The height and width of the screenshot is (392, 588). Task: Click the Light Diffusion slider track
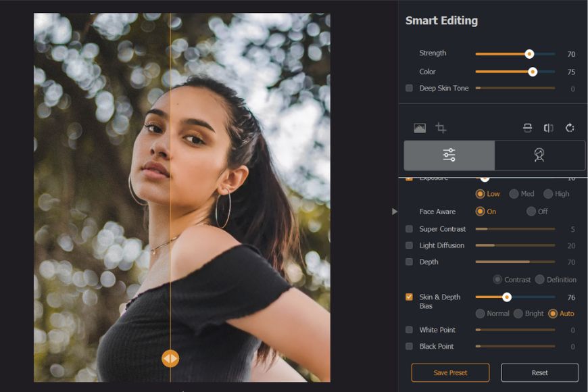515,245
